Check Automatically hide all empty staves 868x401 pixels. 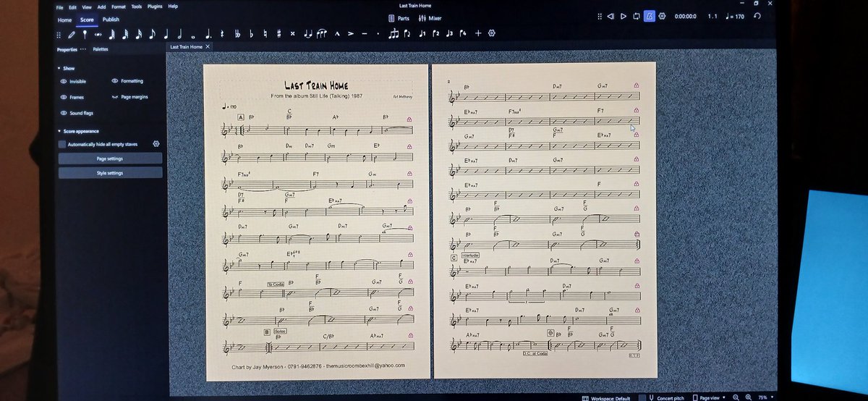click(x=62, y=144)
